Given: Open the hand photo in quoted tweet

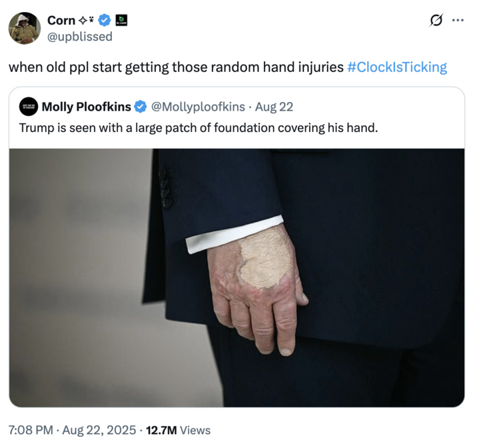Looking at the screenshot, I should 237,277.
